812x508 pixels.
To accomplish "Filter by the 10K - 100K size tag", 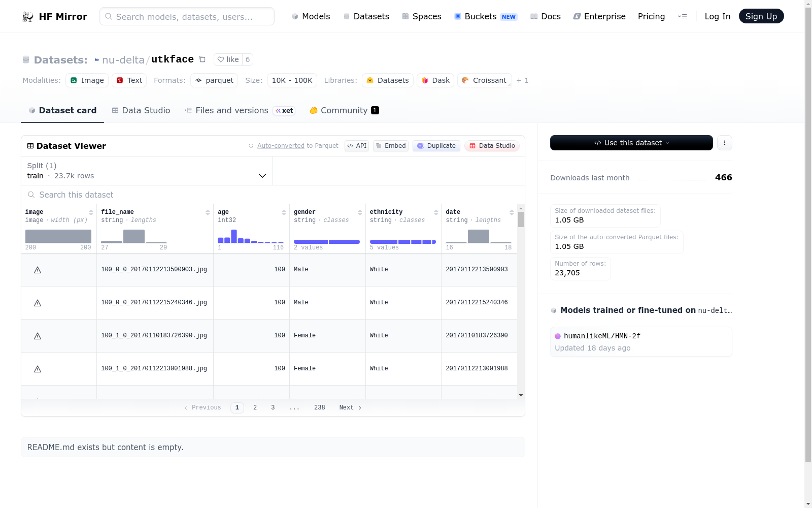I will tap(292, 80).
